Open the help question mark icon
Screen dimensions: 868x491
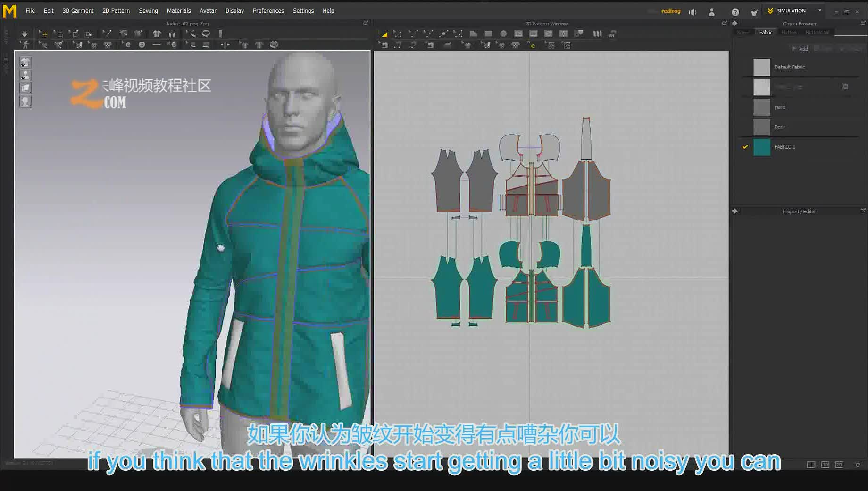click(735, 12)
